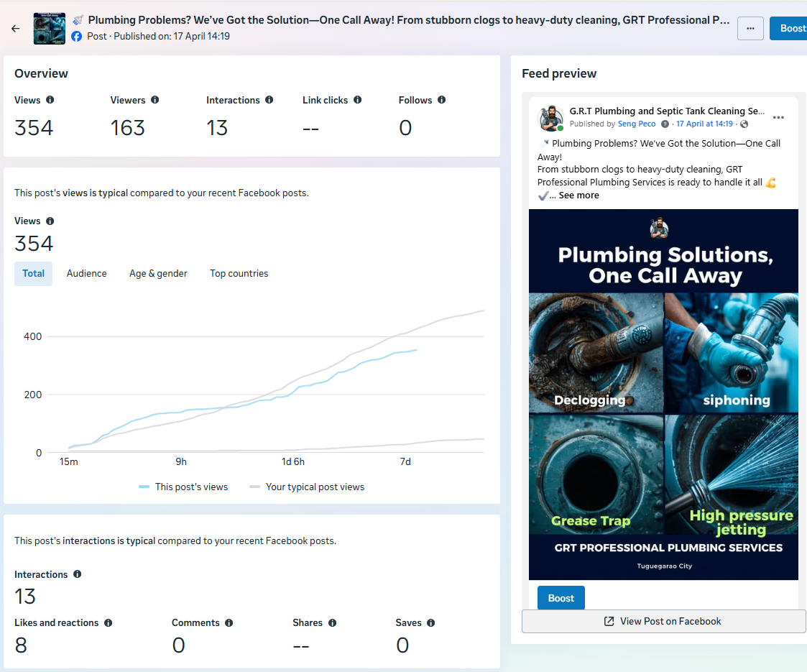Image resolution: width=807 pixels, height=672 pixels.
Task: Click the G.R.T Plumbing page profile picture
Action: tap(550, 118)
